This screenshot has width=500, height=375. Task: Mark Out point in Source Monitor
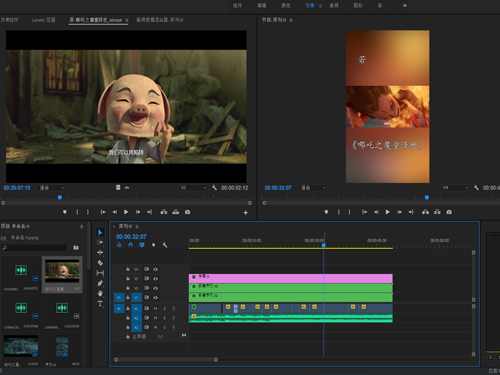88,212
